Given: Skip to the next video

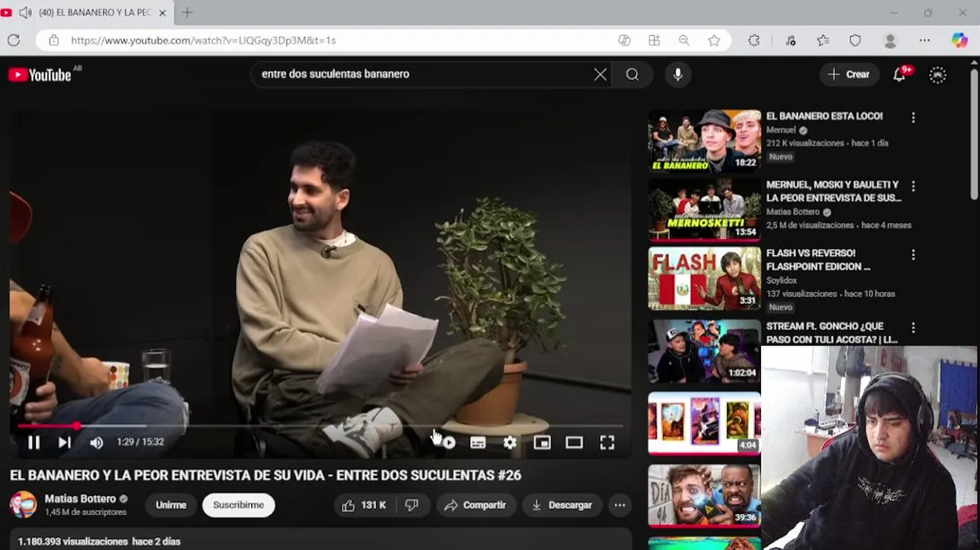Looking at the screenshot, I should click(65, 442).
